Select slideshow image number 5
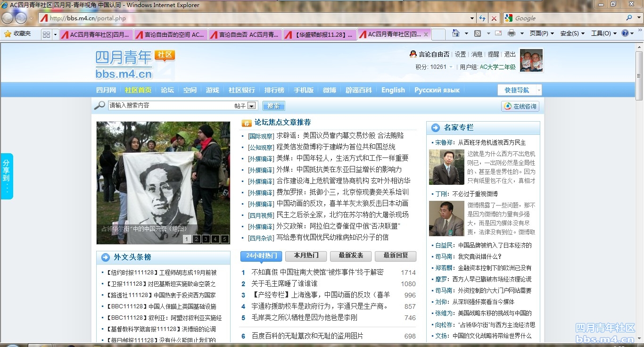Screen dimensions: 644x347 (224, 239)
